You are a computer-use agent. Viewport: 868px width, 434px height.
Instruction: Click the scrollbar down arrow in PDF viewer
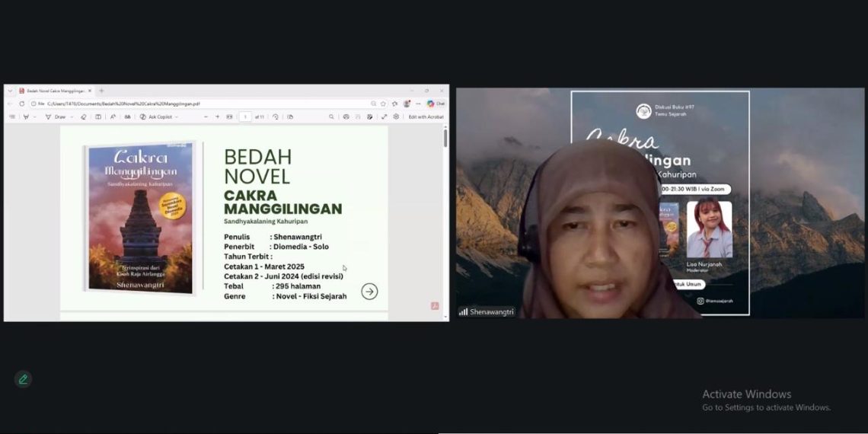pyautogui.click(x=445, y=318)
